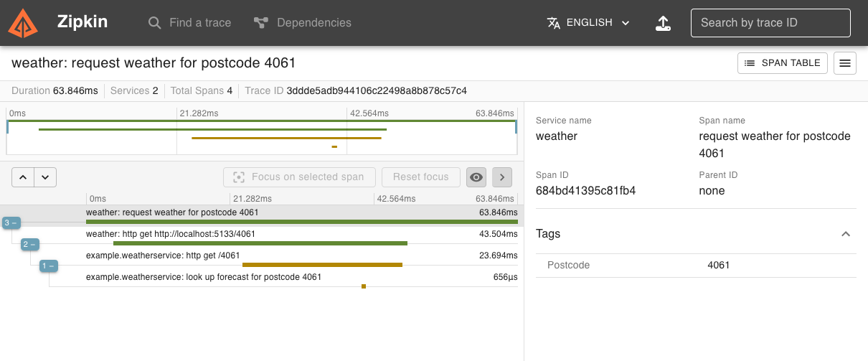Select the previous span up arrow
Screen dimensions: 868x361
click(x=23, y=177)
